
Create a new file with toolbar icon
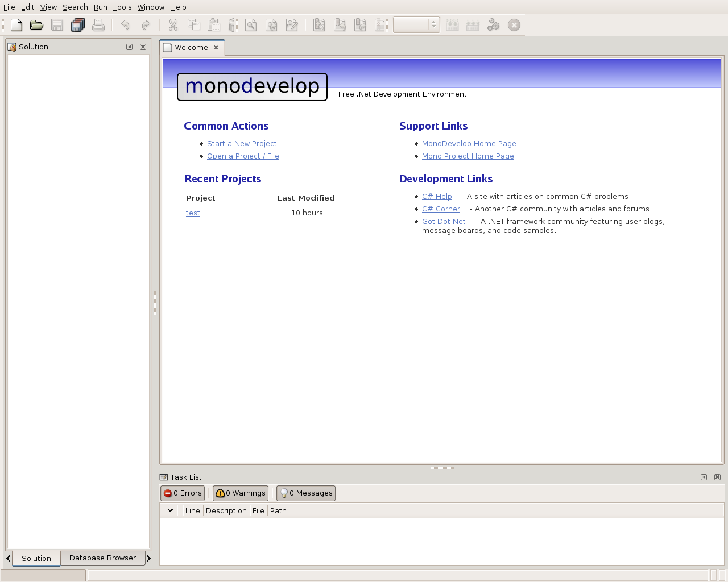(x=16, y=25)
